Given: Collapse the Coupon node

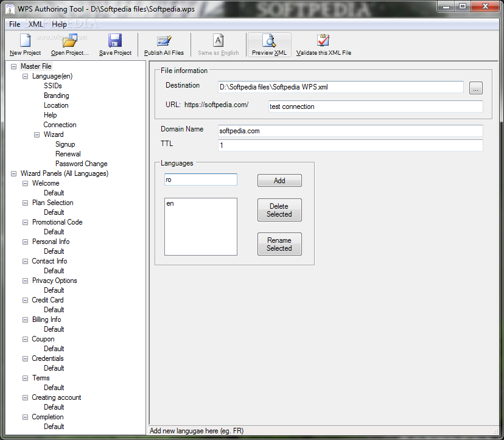Looking at the screenshot, I should [x=25, y=339].
